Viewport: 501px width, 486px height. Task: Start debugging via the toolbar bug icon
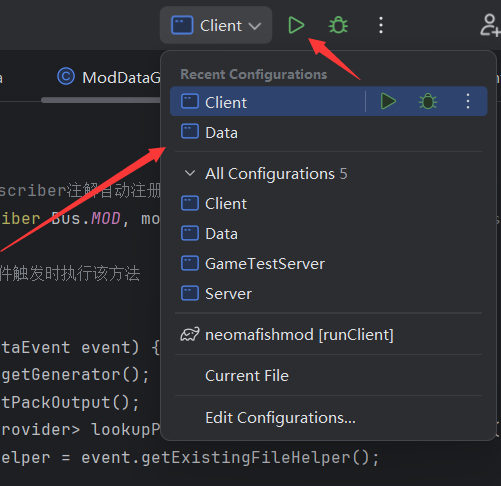[x=338, y=25]
